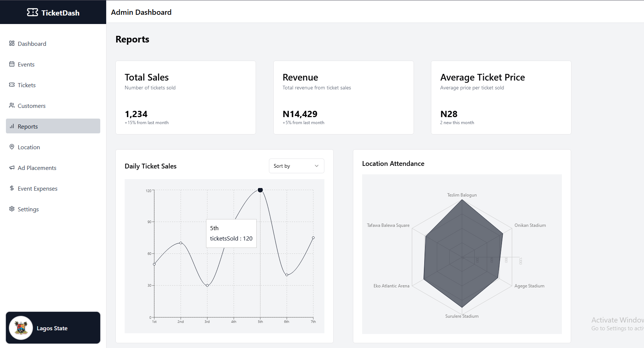Go to the Customers page

(x=53, y=106)
